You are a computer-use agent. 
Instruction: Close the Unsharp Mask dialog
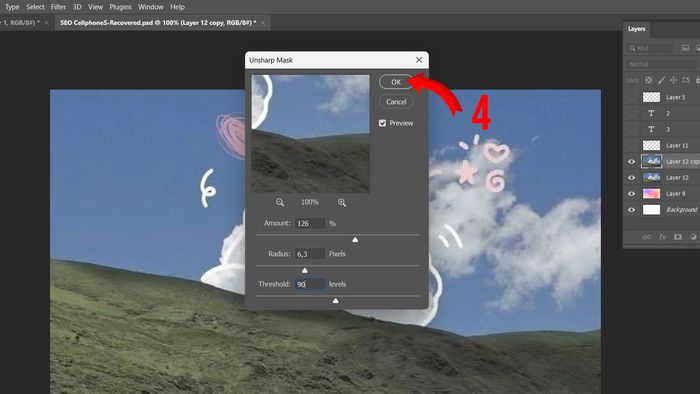pyautogui.click(x=419, y=60)
